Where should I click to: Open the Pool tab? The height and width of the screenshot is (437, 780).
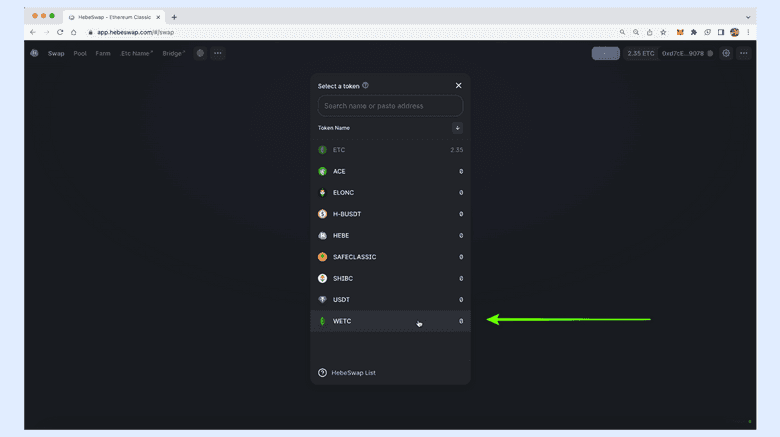point(80,53)
